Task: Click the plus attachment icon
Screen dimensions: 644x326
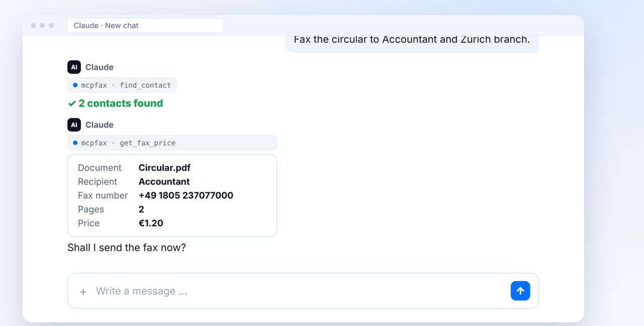Action: click(x=83, y=291)
